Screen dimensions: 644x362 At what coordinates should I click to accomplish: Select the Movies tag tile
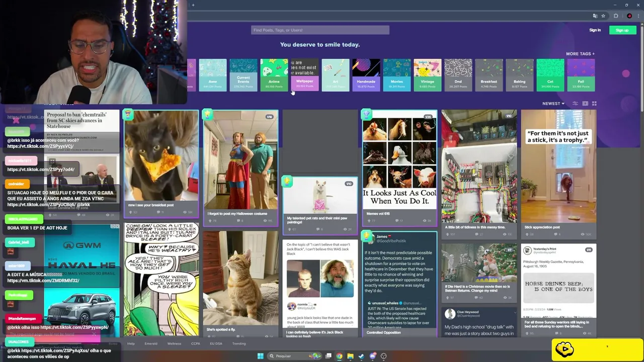pyautogui.click(x=396, y=75)
